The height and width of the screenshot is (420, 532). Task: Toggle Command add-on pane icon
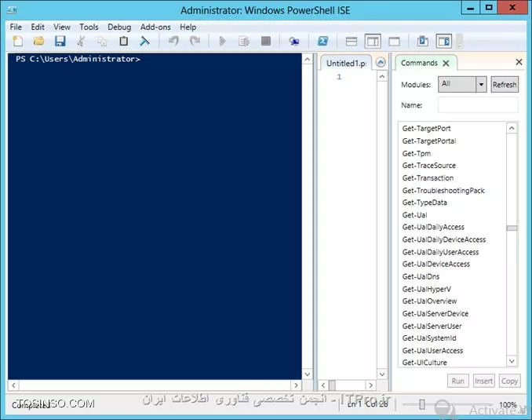[444, 42]
